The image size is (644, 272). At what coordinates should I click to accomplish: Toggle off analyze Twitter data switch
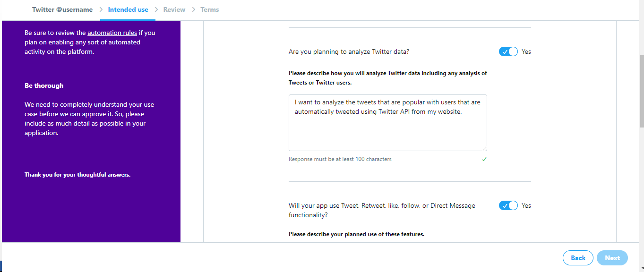point(508,51)
